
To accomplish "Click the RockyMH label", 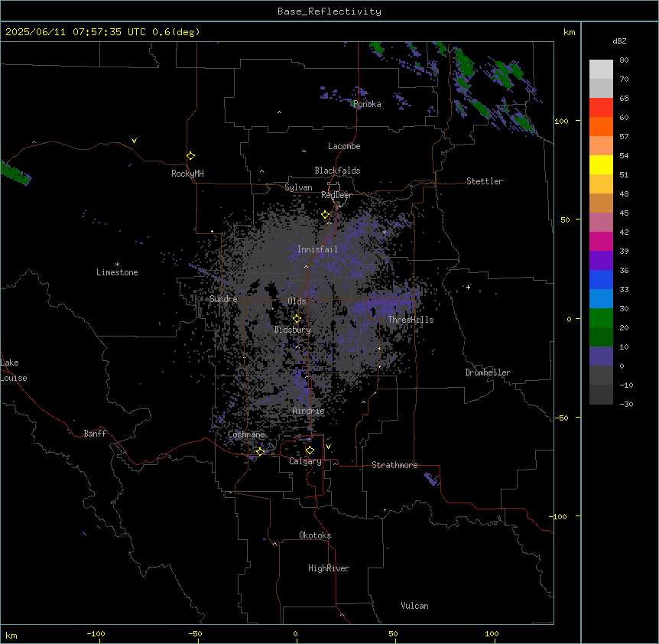I will coord(187,174).
